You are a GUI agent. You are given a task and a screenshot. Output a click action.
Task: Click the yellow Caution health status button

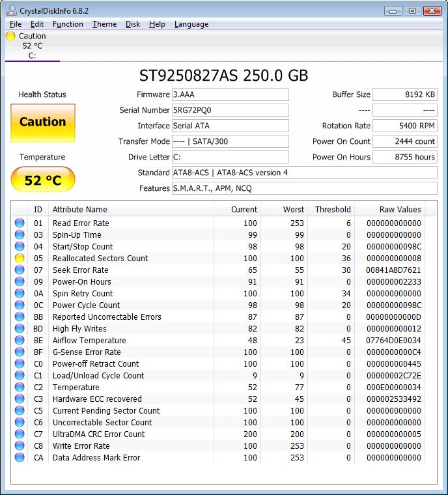click(x=43, y=123)
